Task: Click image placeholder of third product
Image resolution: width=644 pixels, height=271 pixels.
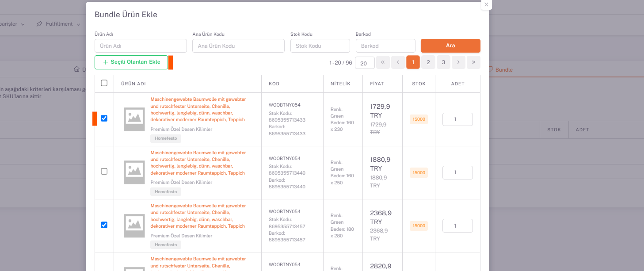Action: coord(134,225)
